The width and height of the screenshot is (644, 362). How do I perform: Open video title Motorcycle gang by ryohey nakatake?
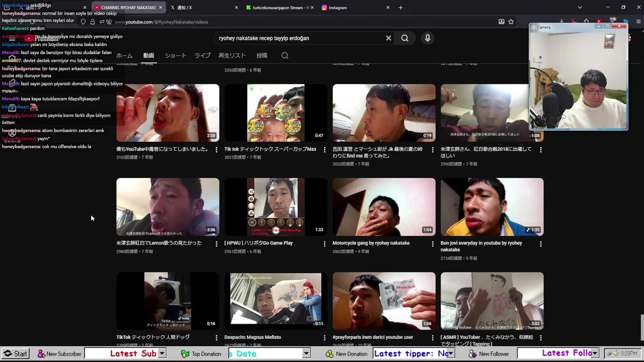371,243
